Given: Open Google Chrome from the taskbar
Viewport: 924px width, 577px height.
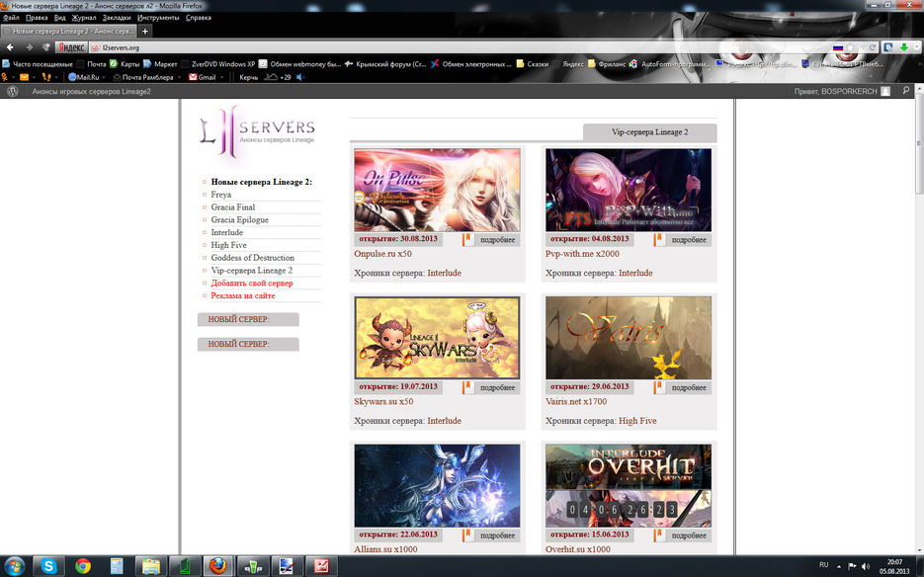Looking at the screenshot, I should pyautogui.click(x=83, y=566).
